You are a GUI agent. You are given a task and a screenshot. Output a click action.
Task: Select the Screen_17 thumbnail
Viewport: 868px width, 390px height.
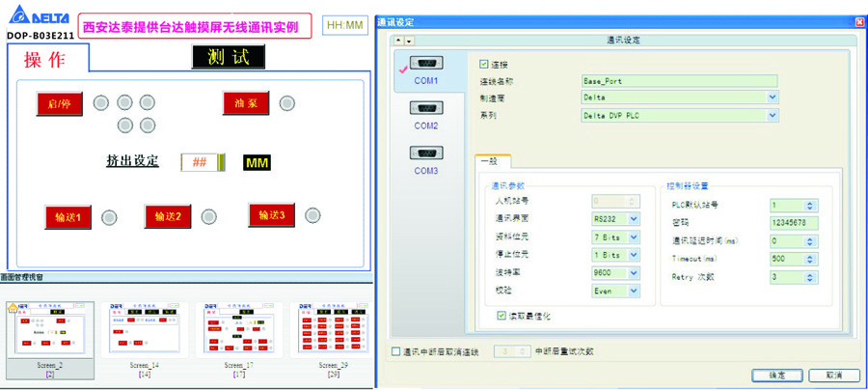click(x=238, y=330)
